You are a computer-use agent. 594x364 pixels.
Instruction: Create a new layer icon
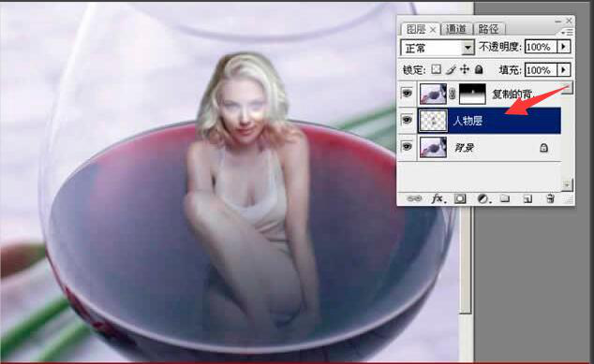pyautogui.click(x=527, y=198)
